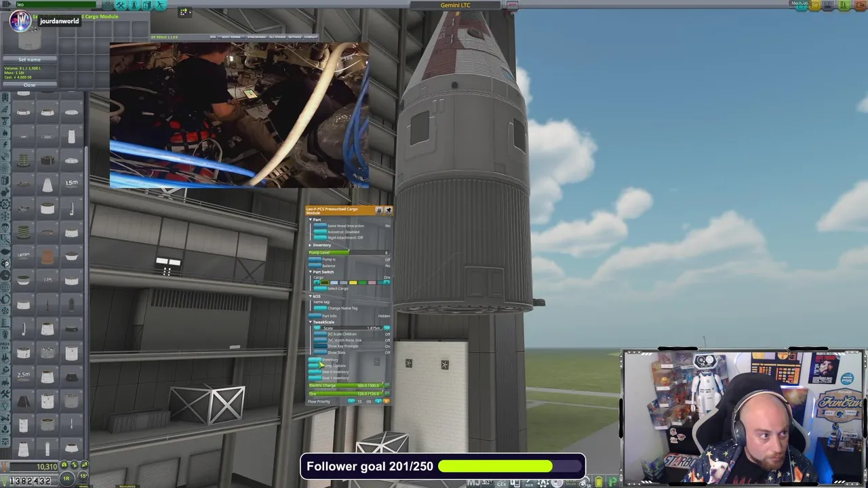The image size is (868, 488).
Task: Open the wrench and hammer editor mode
Action: (121, 5)
